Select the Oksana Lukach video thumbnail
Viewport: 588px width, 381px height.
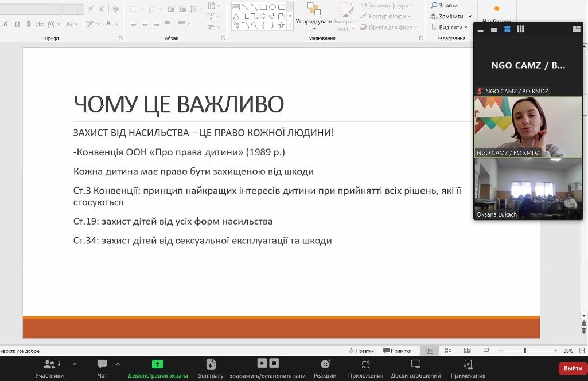point(528,188)
